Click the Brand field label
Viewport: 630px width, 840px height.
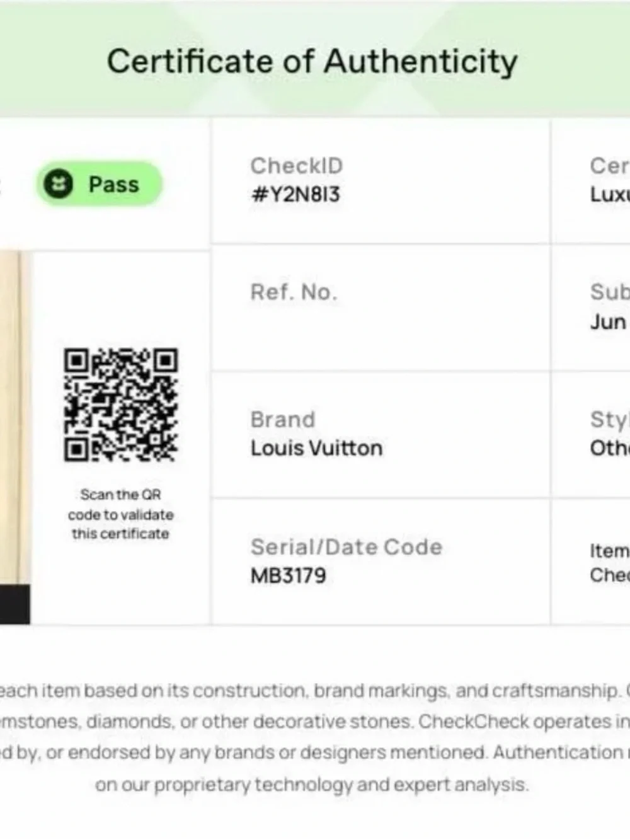283,420
